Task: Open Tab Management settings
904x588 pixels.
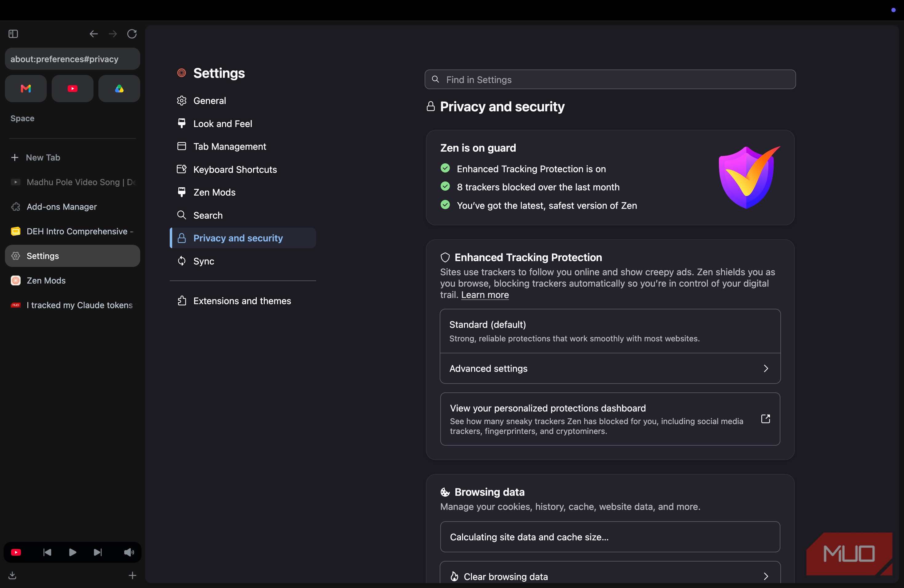Action: click(x=243, y=147)
